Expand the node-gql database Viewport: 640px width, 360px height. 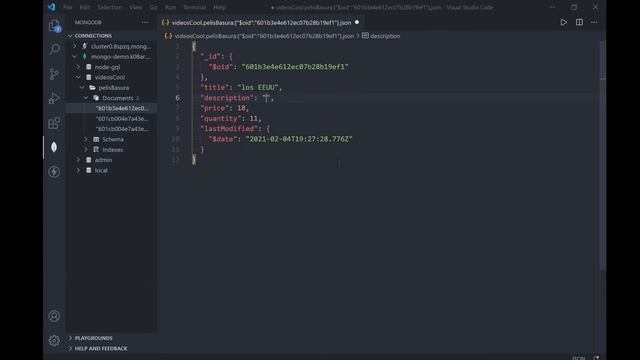click(x=78, y=67)
